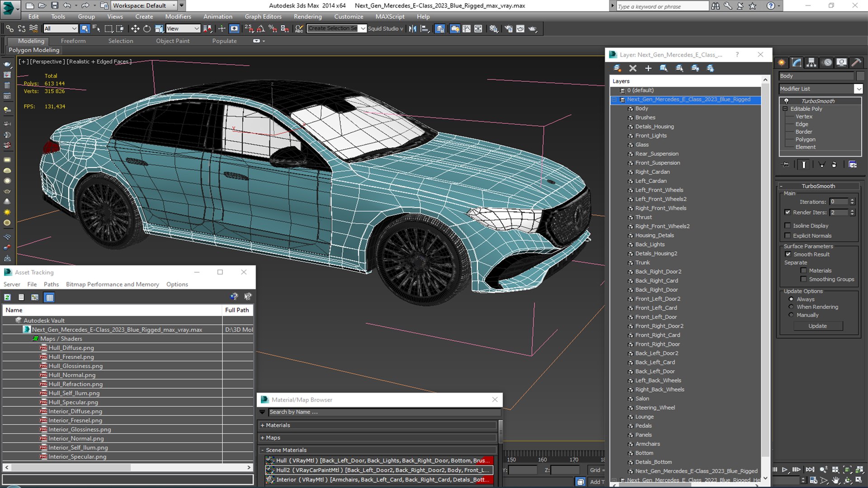Click the Undo arrow icon

67,5
